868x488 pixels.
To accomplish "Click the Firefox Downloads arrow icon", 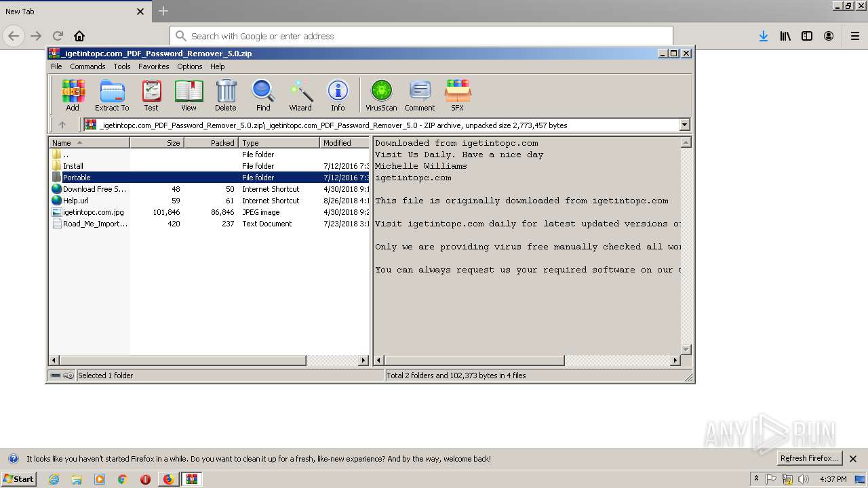I will (x=764, y=36).
